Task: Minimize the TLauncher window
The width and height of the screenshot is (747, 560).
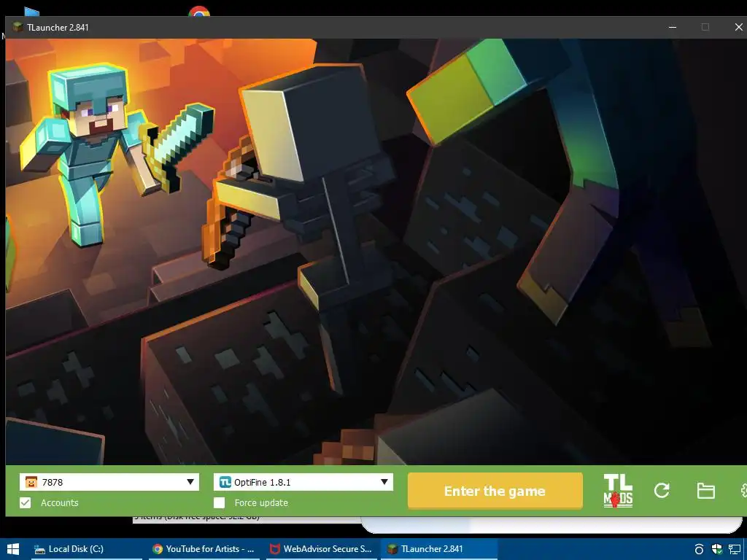Action: coord(673,27)
